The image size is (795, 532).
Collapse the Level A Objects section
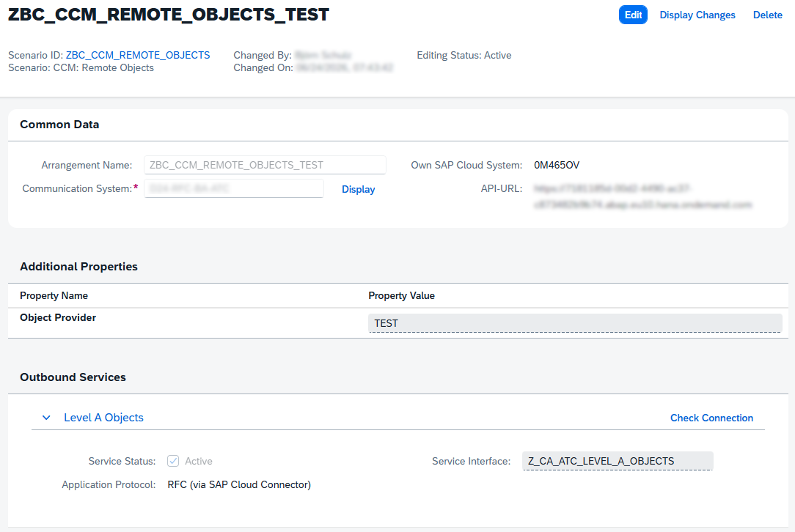(46, 418)
